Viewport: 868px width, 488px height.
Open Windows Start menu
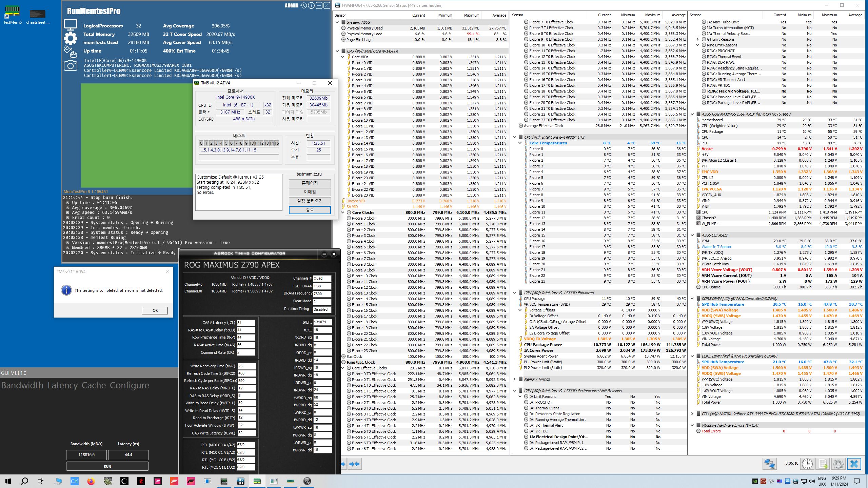tap(8, 481)
